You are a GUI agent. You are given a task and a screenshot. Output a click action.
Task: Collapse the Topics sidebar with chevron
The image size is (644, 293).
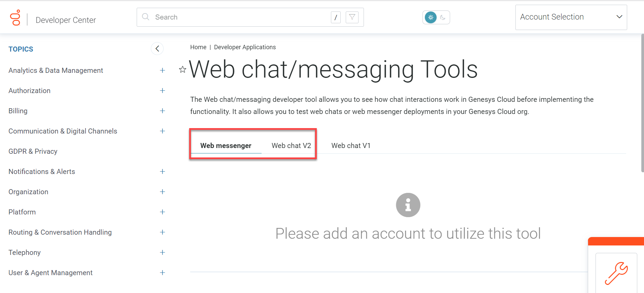pyautogui.click(x=157, y=49)
